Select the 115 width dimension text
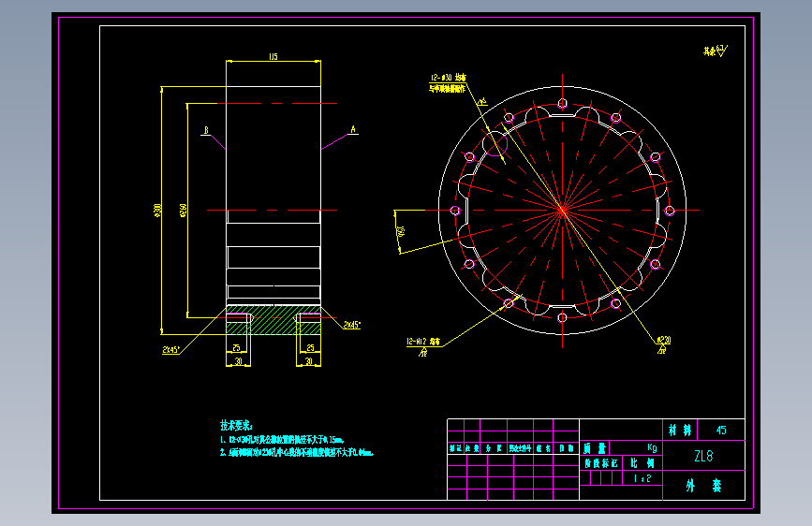The height and width of the screenshot is (526, 812). [273, 56]
